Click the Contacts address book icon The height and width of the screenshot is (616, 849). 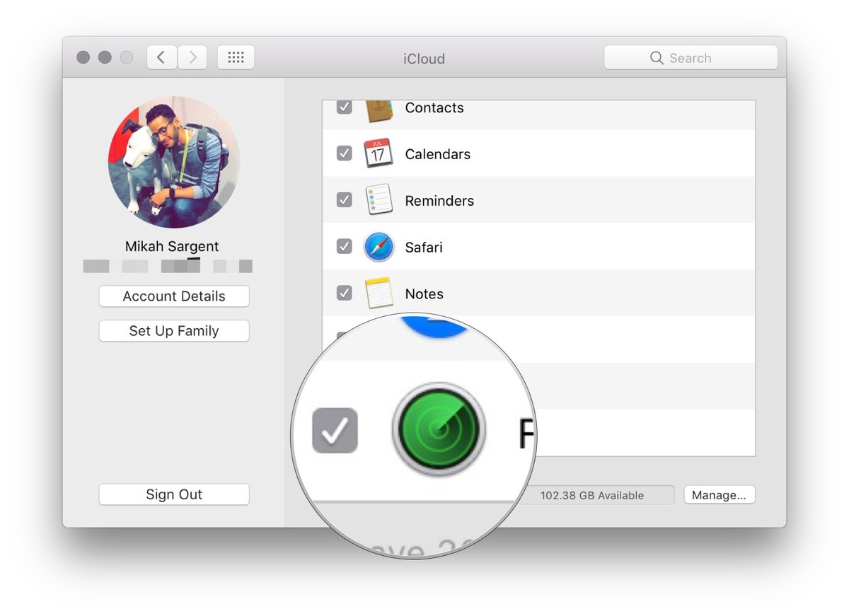coord(379,110)
